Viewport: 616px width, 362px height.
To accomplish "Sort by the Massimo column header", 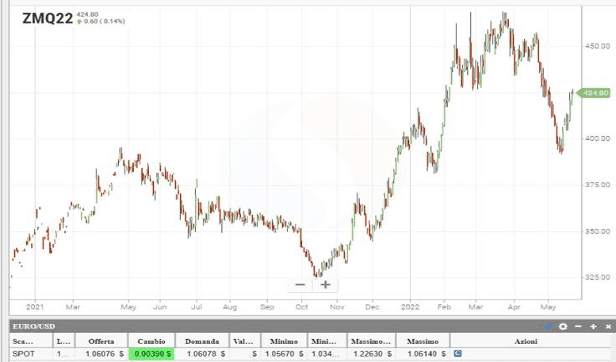I will coord(422,341).
